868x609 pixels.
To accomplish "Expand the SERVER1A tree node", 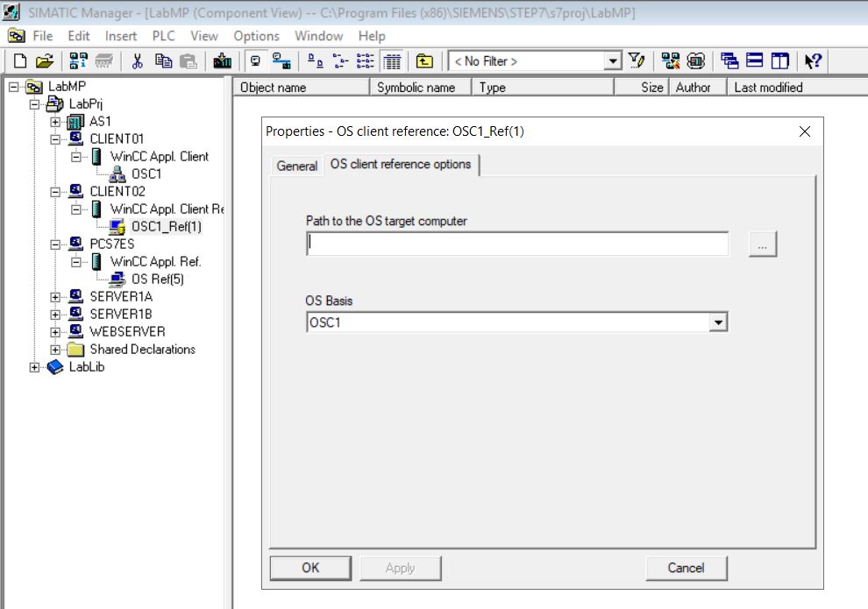I will 55,297.
